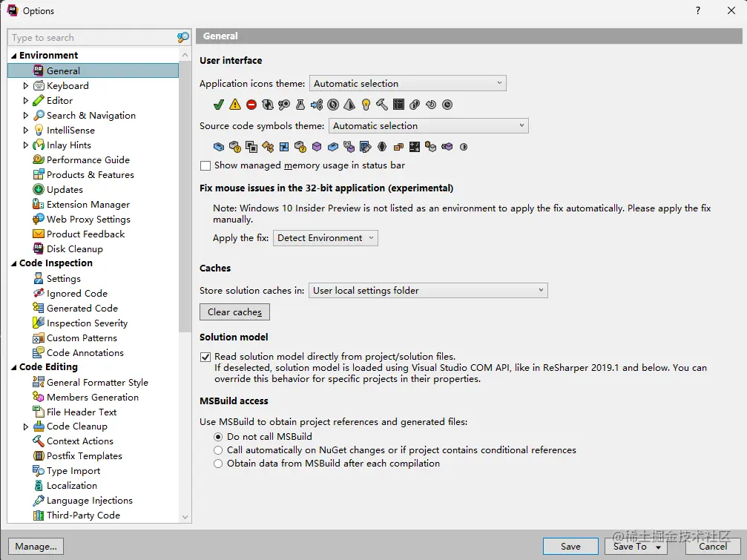Click the Products & Features icon
747x560 pixels.
(39, 175)
